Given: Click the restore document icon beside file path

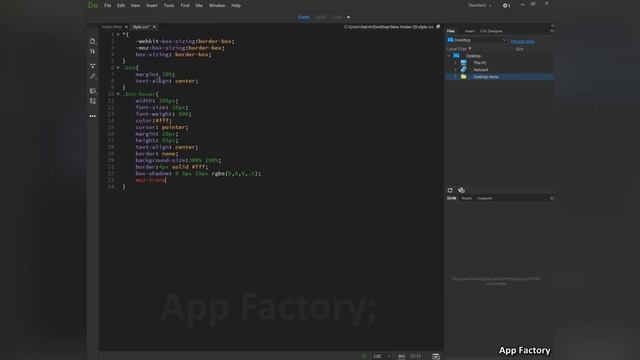Looking at the screenshot, I should pos(438,27).
